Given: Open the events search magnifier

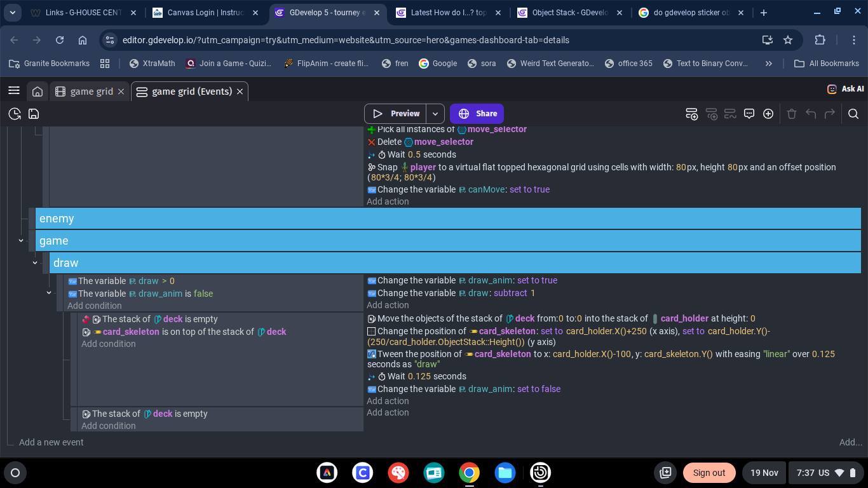Looking at the screenshot, I should tap(853, 114).
